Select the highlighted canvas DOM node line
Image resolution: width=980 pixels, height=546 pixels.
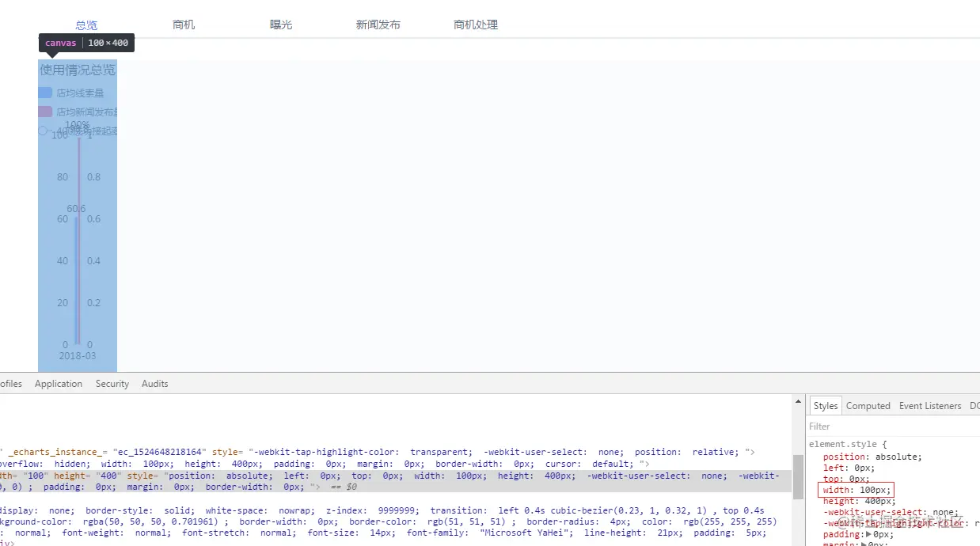point(396,481)
